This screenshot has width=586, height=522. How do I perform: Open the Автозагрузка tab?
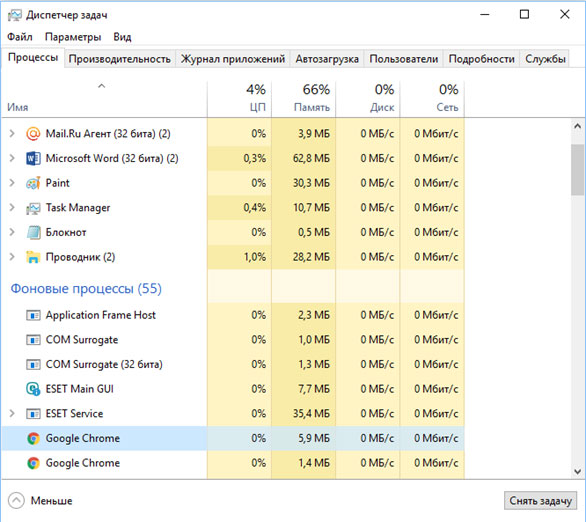[327, 59]
